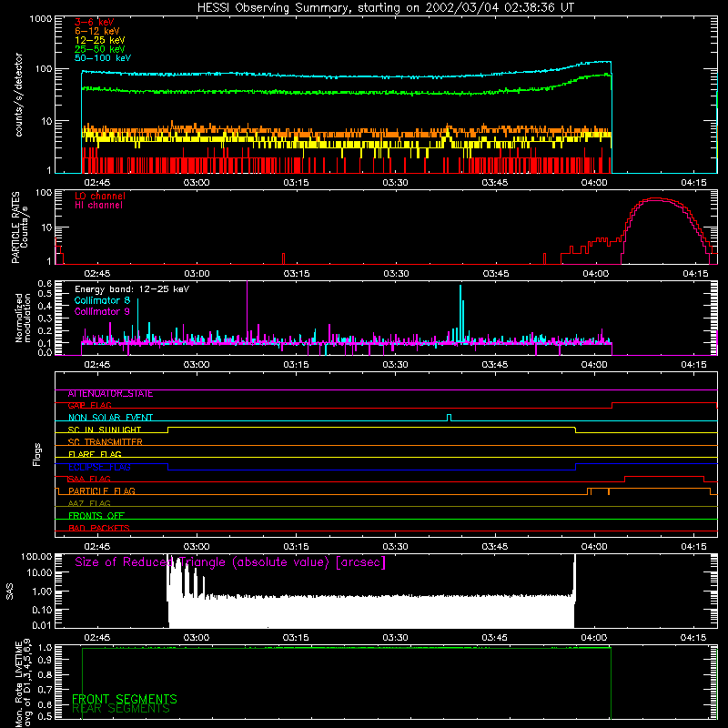Viewport: 728px width, 728px height.
Task: Select the 12-25 keV legend entry in count-rate panel
Action: pos(100,40)
